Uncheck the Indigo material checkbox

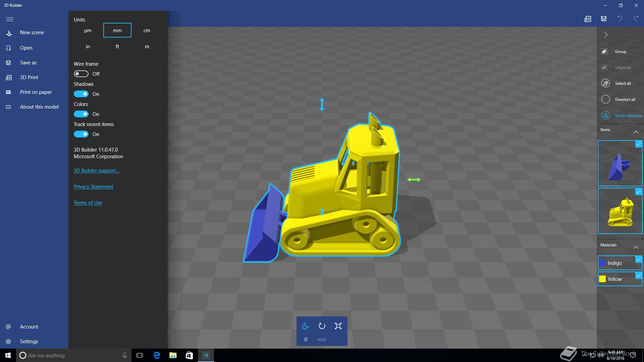coord(639,259)
